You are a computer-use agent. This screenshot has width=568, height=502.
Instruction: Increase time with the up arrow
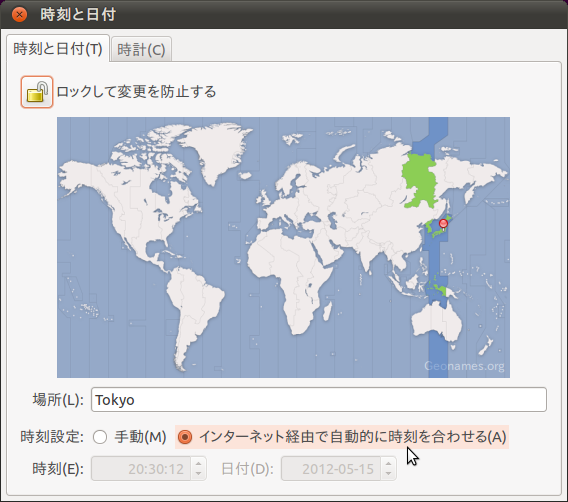[199, 464]
